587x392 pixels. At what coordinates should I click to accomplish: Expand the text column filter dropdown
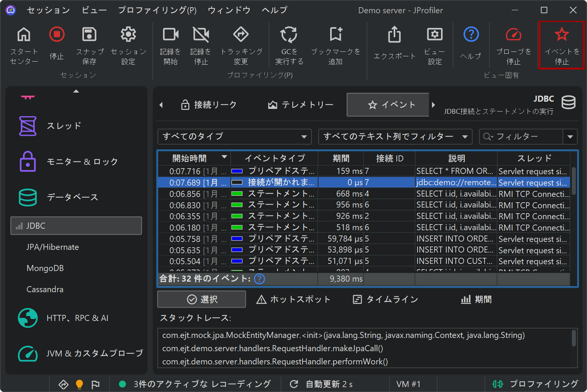[x=395, y=136]
